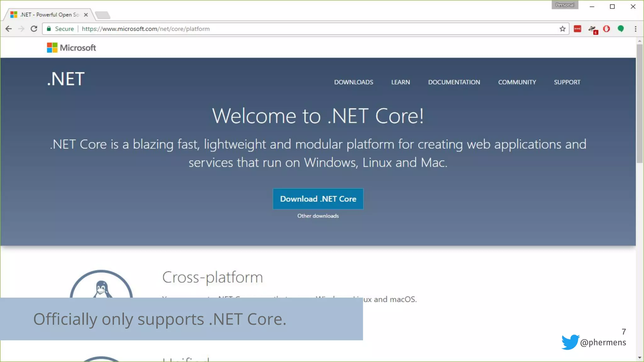
Task: Click the Cross-platform heading
Action: coord(213,277)
